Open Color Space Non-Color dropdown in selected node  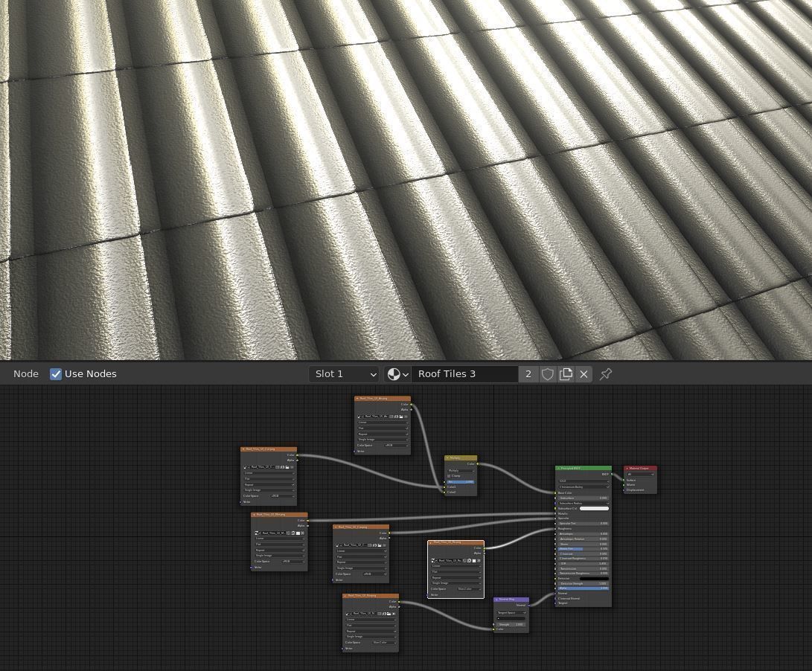click(470, 588)
